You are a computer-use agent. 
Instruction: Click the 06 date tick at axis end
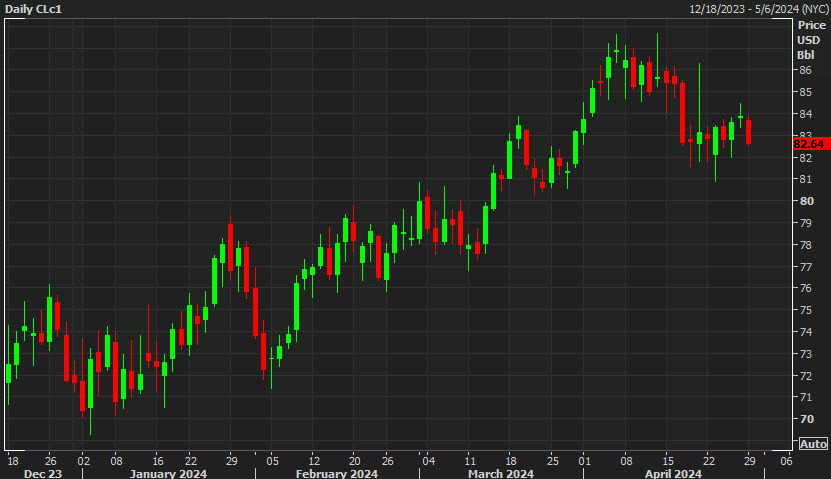click(x=786, y=460)
